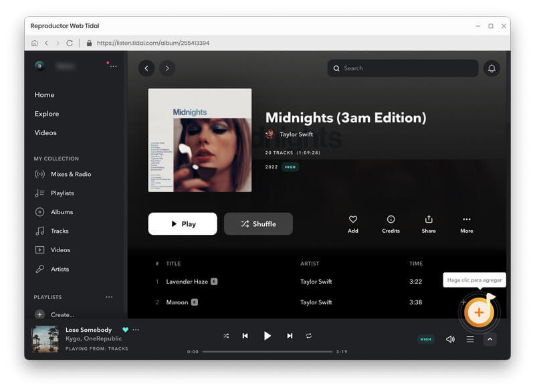Open Explore in the sidebar
Screen dimensions: 535x392
pyautogui.click(x=47, y=114)
